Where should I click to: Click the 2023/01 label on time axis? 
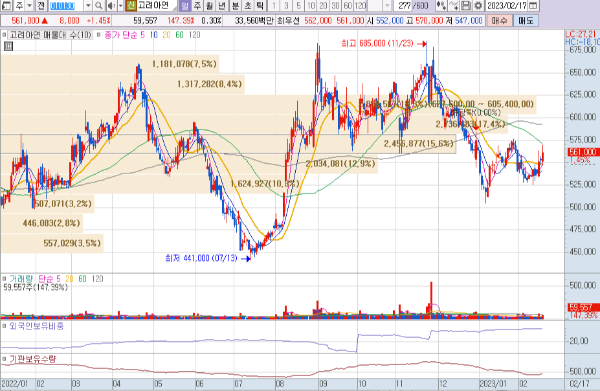493,384
